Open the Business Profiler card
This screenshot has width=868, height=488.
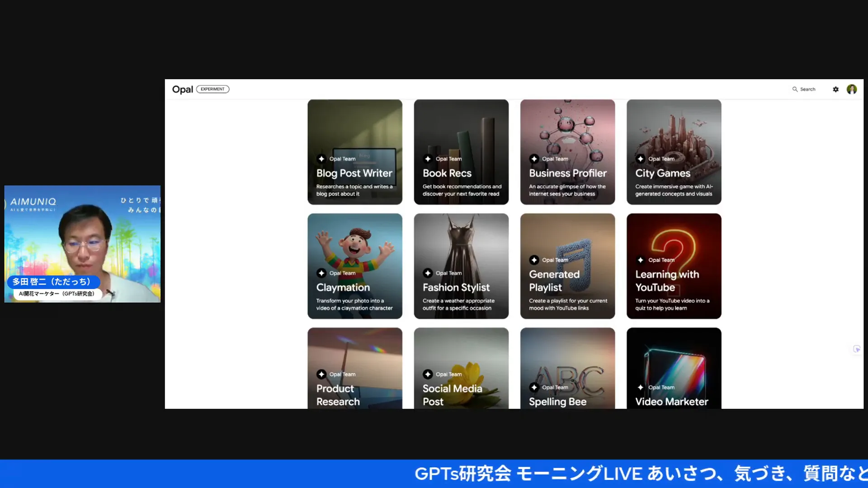tap(567, 152)
